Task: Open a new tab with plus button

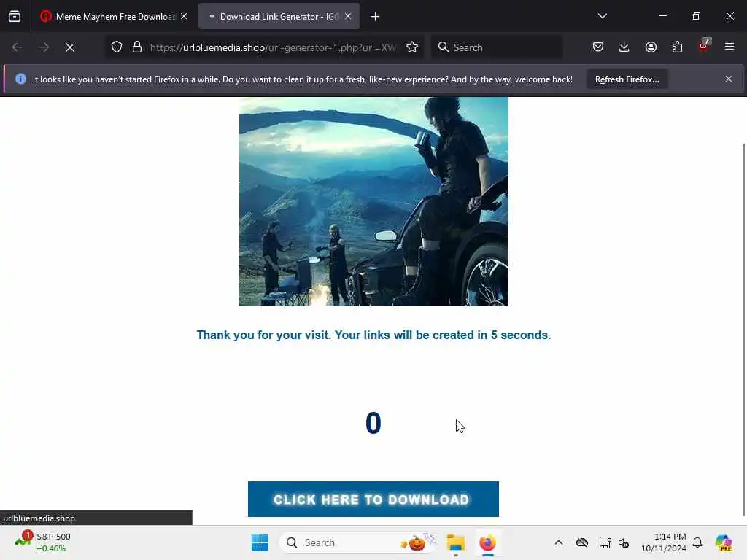Action: pyautogui.click(x=376, y=17)
